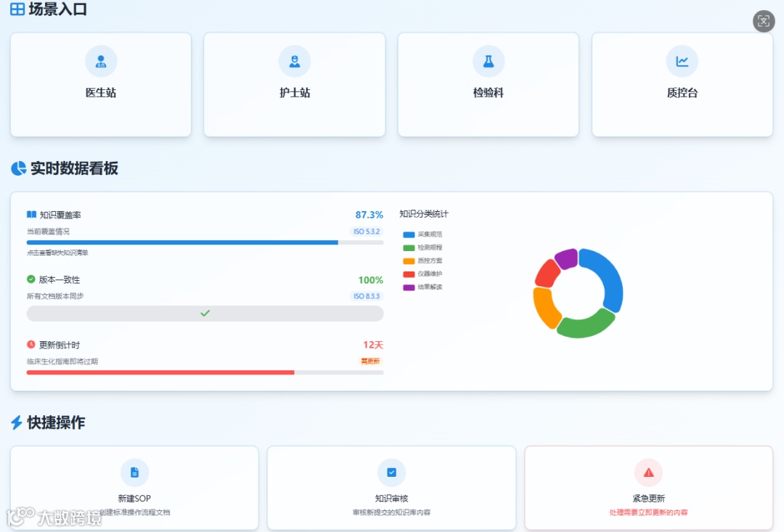
Task: Click the 当前覆盖情况 text
Action: (x=48, y=232)
